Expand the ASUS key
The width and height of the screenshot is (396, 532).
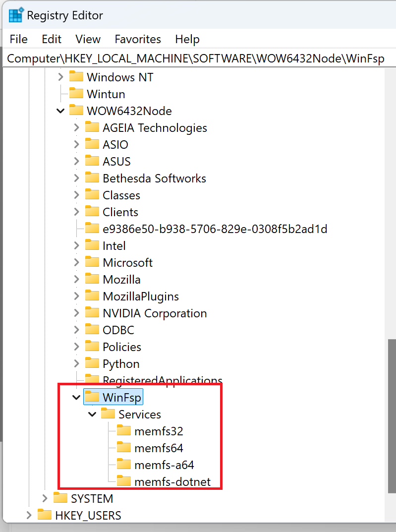pyautogui.click(x=77, y=161)
